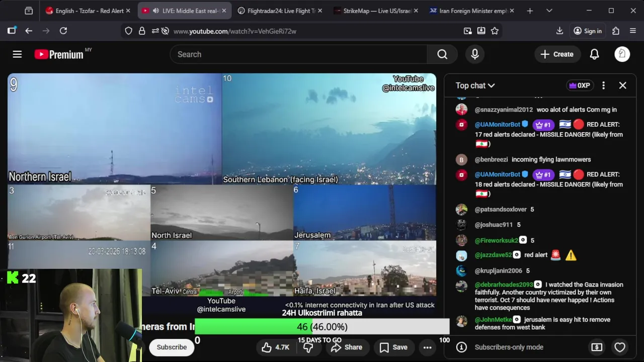Open @benbreezi chat author
The width and height of the screenshot is (644, 362).
[x=491, y=159]
